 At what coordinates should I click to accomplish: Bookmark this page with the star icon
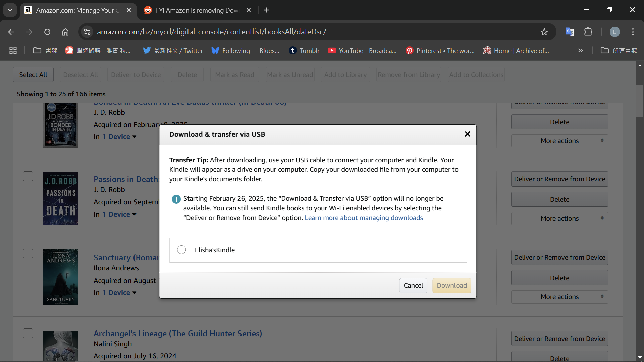544,32
